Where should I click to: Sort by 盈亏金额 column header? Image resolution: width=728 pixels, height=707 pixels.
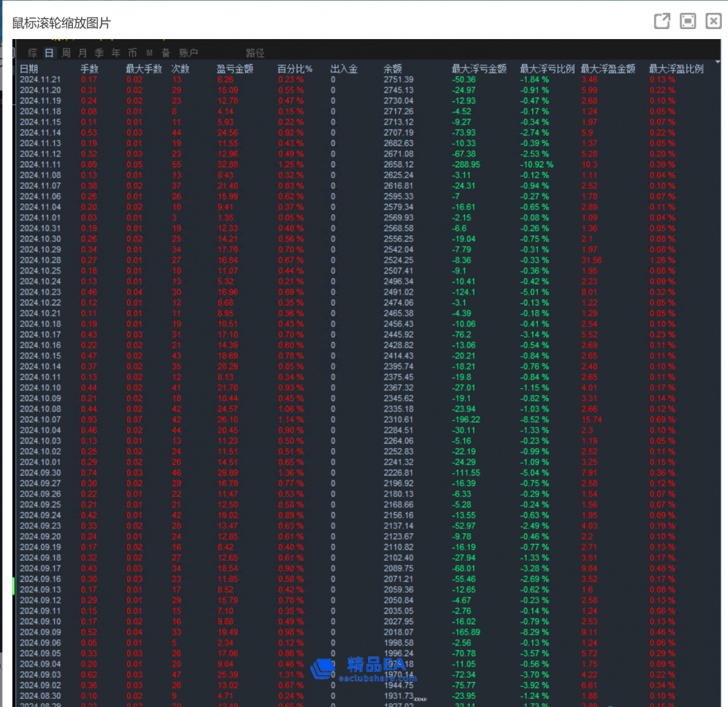click(x=235, y=69)
